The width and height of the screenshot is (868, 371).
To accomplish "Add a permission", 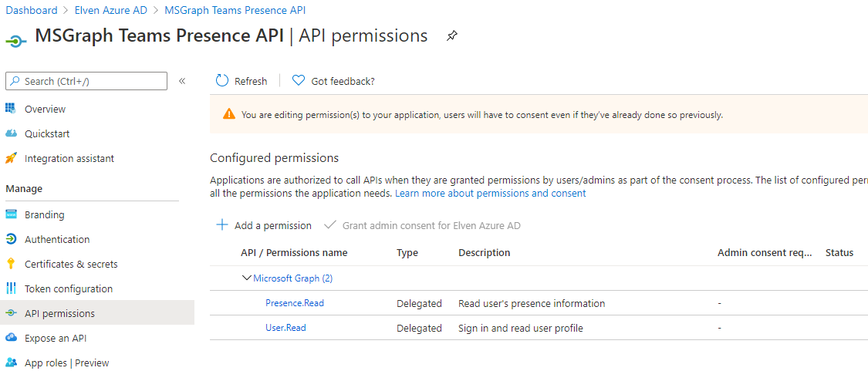I will tap(273, 225).
